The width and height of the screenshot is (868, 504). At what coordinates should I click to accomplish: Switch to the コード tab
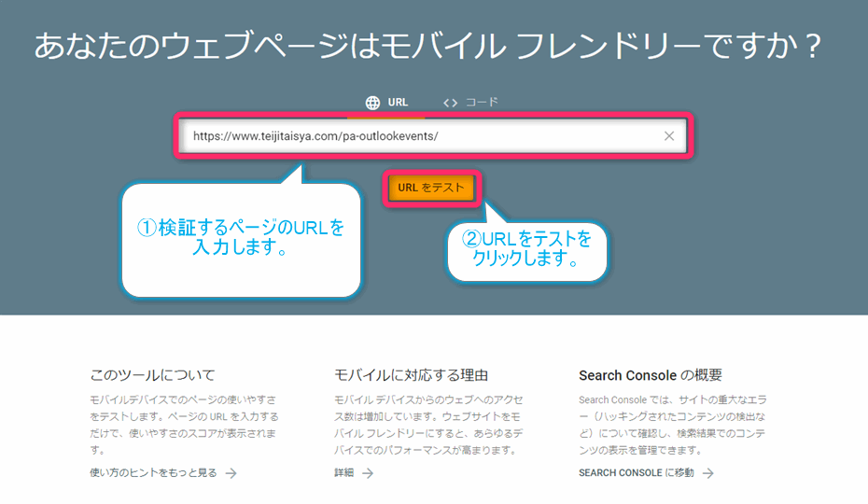click(x=471, y=103)
